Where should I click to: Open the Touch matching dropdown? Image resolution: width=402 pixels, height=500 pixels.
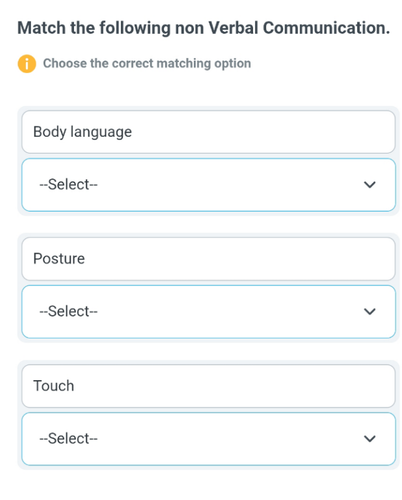point(209,439)
